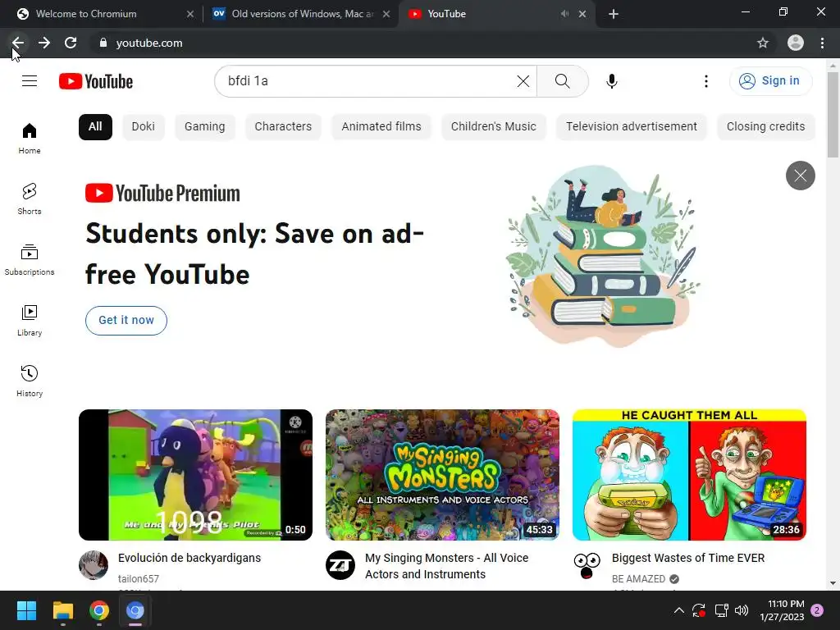Click the Chromium taskbar icon
This screenshot has width=840, height=630.
135,610
